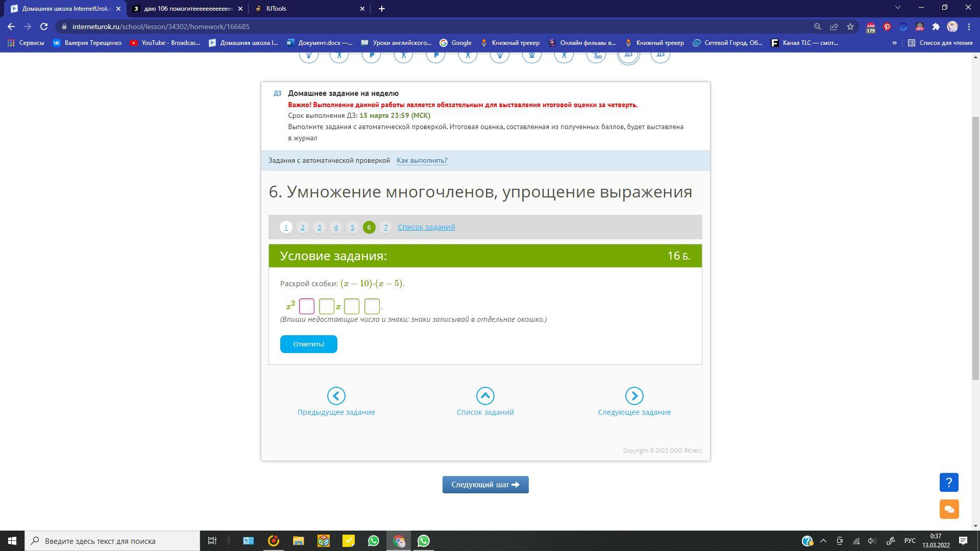Open the Chrome extensions puzzle icon
The image size is (980, 551).
coord(936,27)
